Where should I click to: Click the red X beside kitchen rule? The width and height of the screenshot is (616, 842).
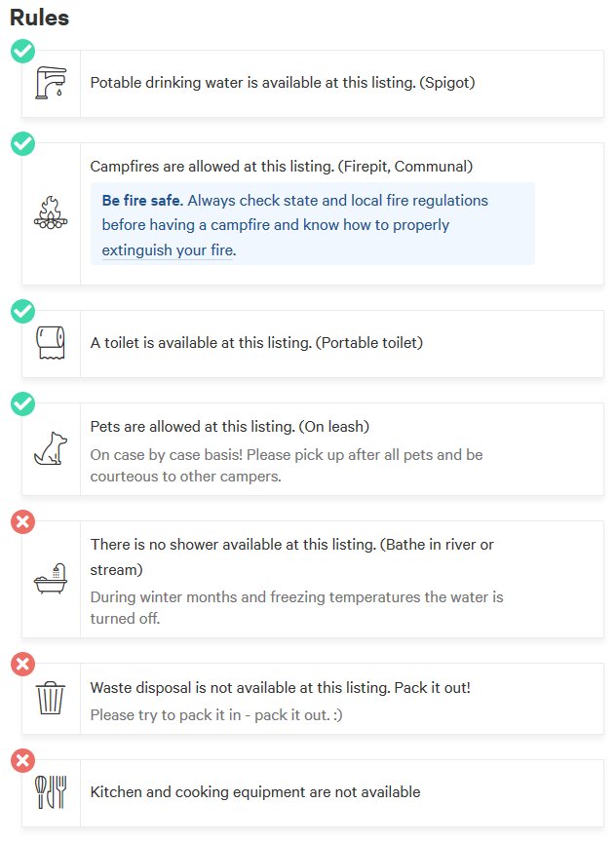tap(22, 760)
